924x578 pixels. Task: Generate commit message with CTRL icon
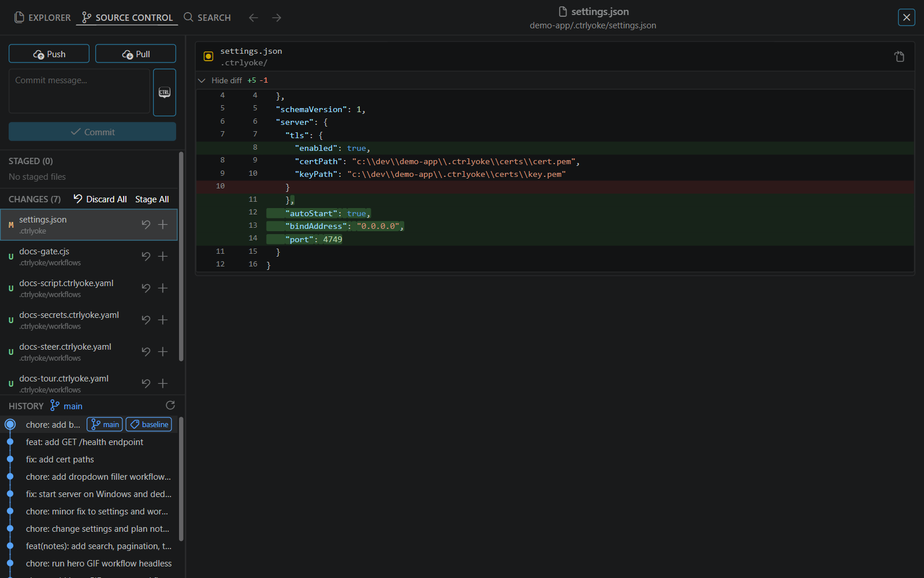[165, 92]
